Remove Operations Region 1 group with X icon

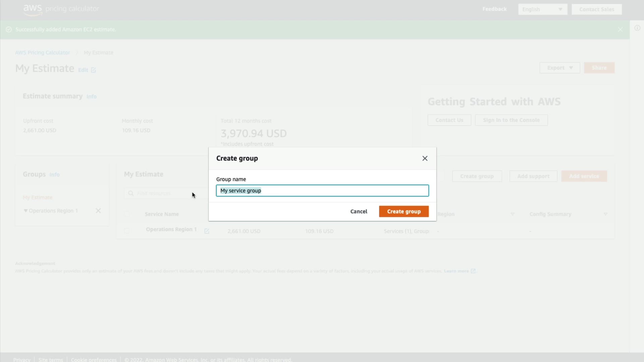98,211
